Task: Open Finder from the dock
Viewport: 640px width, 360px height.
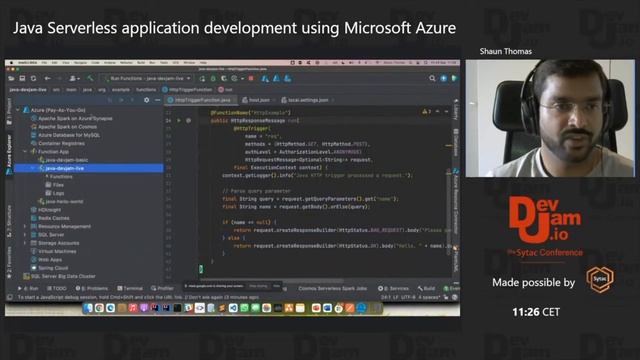Action: pos(88,308)
